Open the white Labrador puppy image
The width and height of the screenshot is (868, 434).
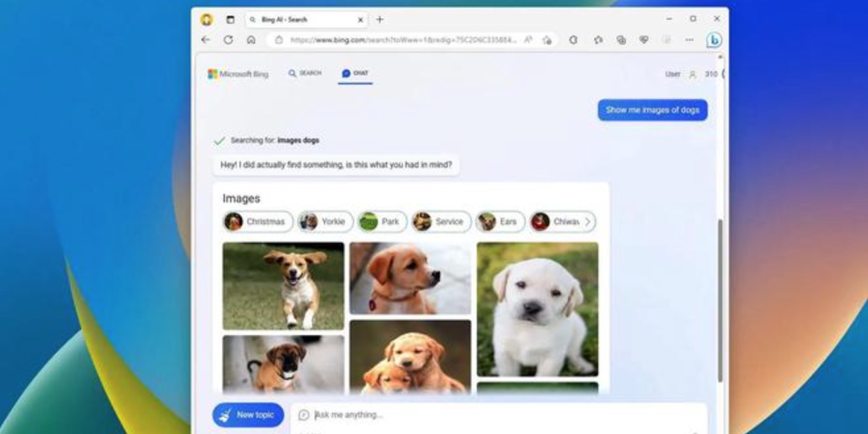coord(538,309)
